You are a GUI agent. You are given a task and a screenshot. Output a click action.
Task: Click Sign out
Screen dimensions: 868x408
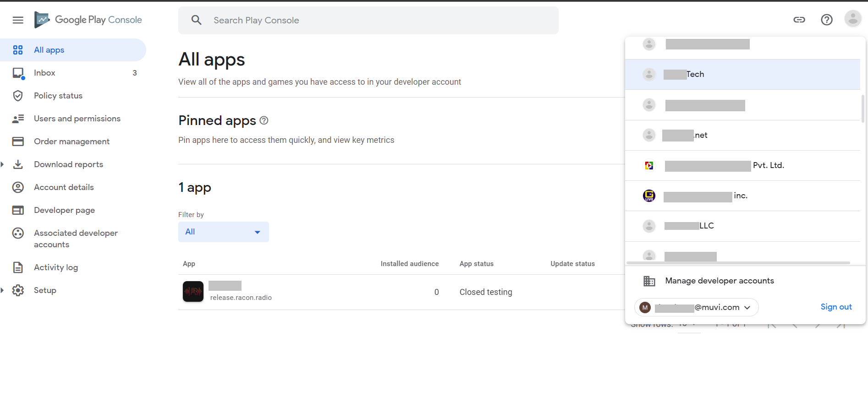(836, 307)
